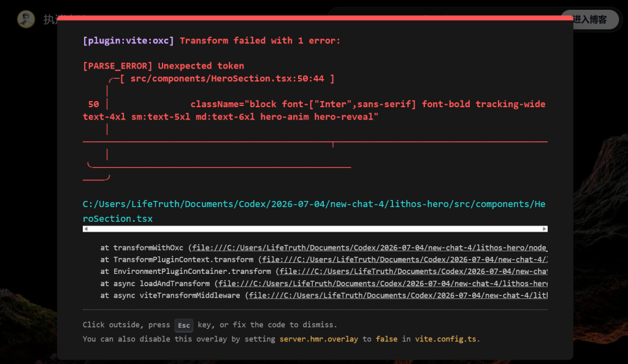Click the stack trace scrollbar right arrow
The width and height of the screenshot is (628, 364).
(x=545, y=229)
